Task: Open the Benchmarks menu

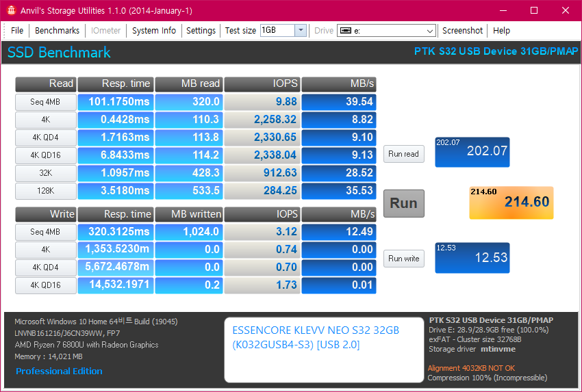Action: click(57, 30)
